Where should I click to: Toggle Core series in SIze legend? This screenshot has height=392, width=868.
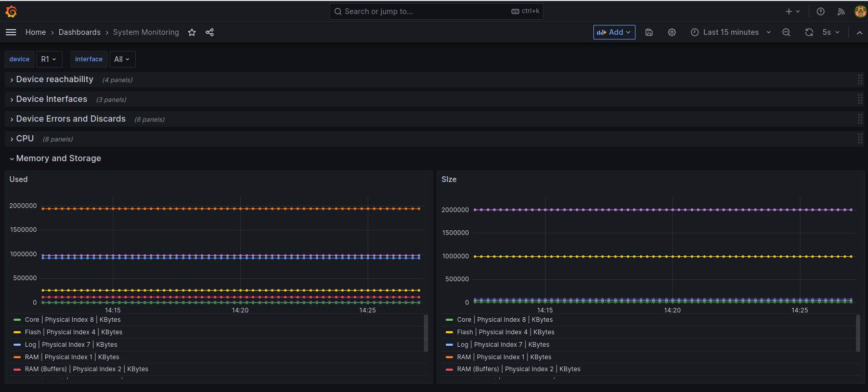[x=505, y=320]
